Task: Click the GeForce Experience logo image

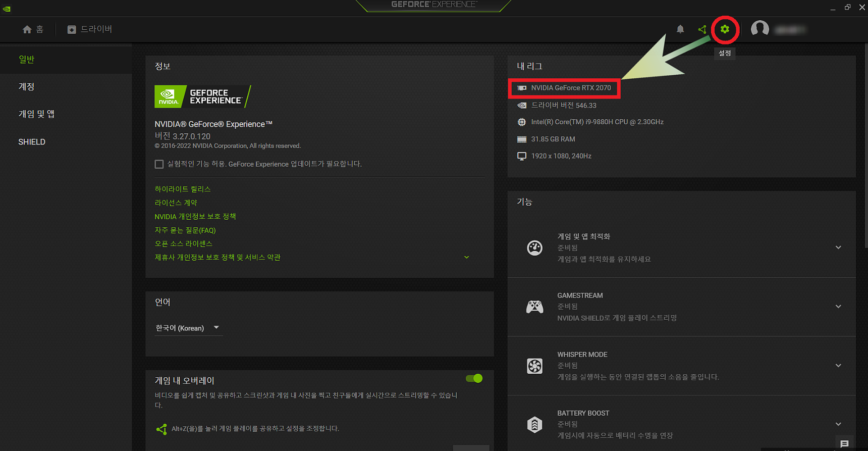Action: click(202, 96)
